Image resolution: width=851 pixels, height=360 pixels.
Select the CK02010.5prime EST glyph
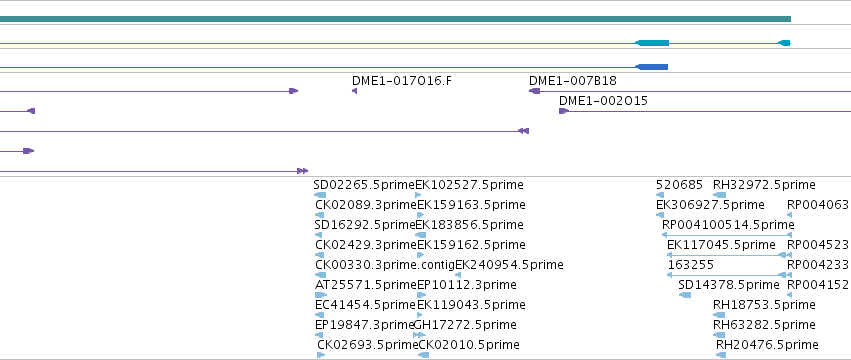point(423,355)
